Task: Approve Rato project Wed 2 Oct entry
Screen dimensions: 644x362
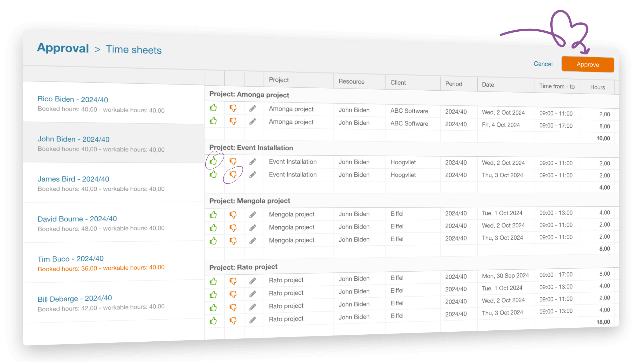Action: pos(213,308)
